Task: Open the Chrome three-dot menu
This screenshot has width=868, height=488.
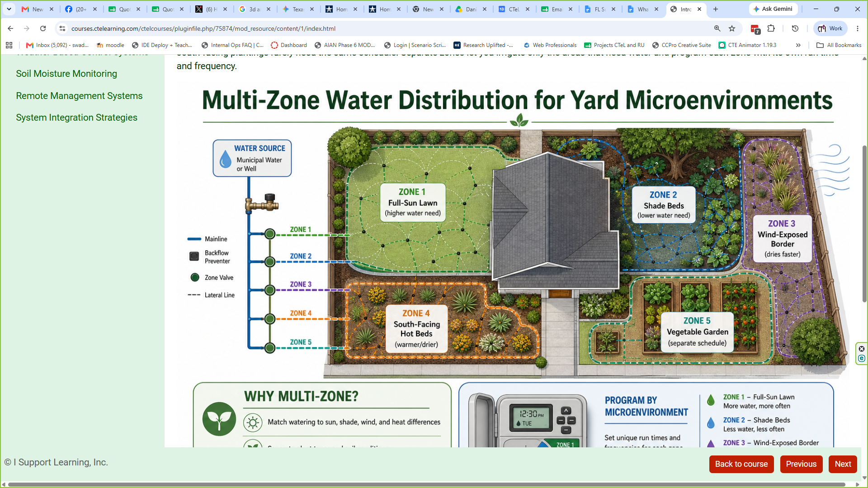Action: [x=858, y=28]
